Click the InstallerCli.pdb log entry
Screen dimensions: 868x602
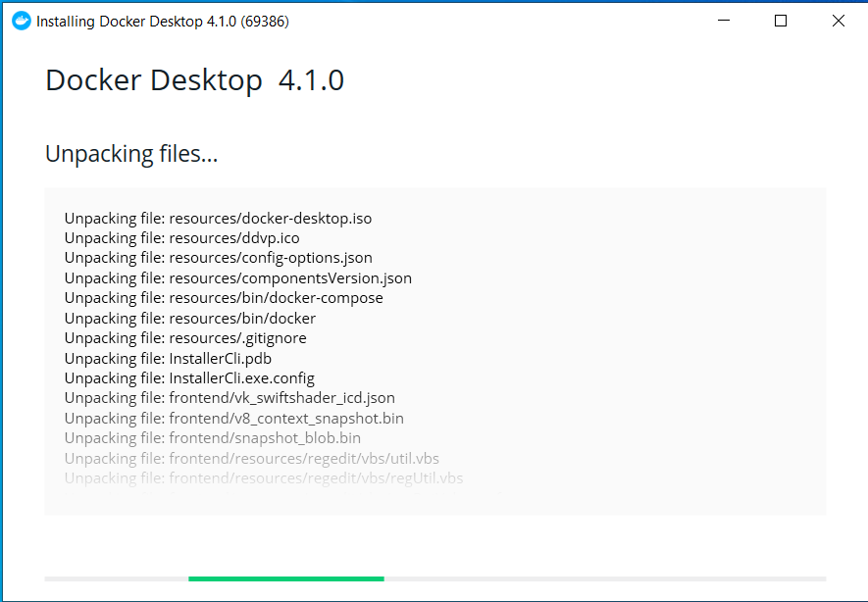tap(173, 358)
